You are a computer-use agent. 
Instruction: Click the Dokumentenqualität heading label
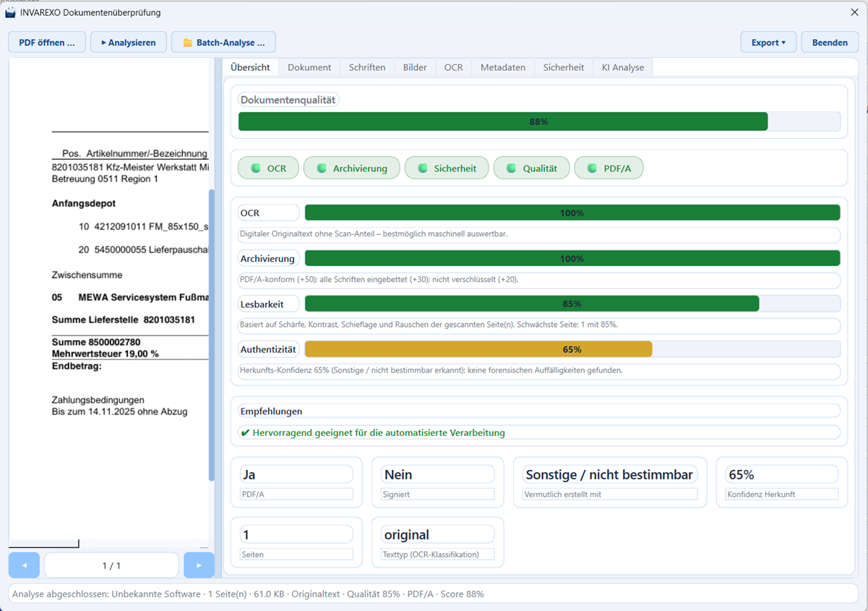click(288, 100)
